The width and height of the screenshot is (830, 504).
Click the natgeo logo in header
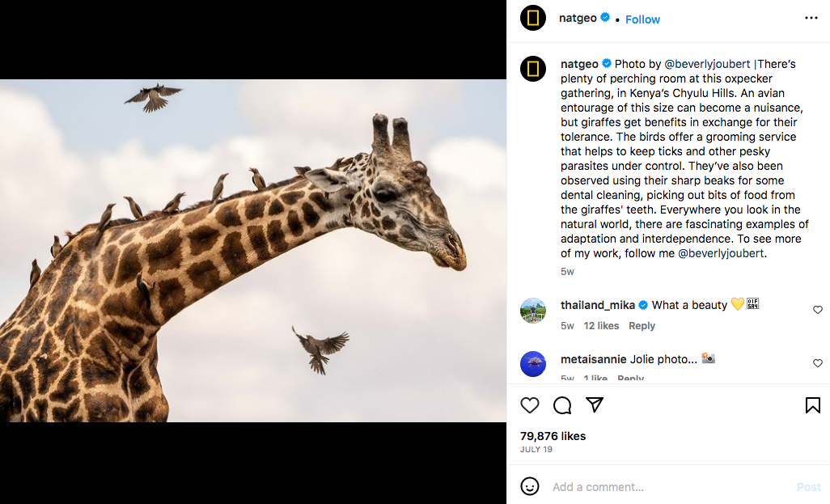point(533,18)
